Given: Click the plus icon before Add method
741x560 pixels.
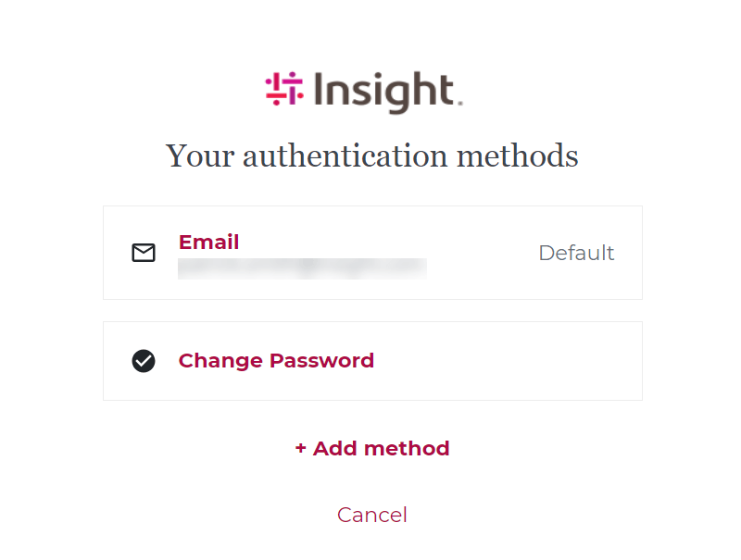Looking at the screenshot, I should 299,448.
